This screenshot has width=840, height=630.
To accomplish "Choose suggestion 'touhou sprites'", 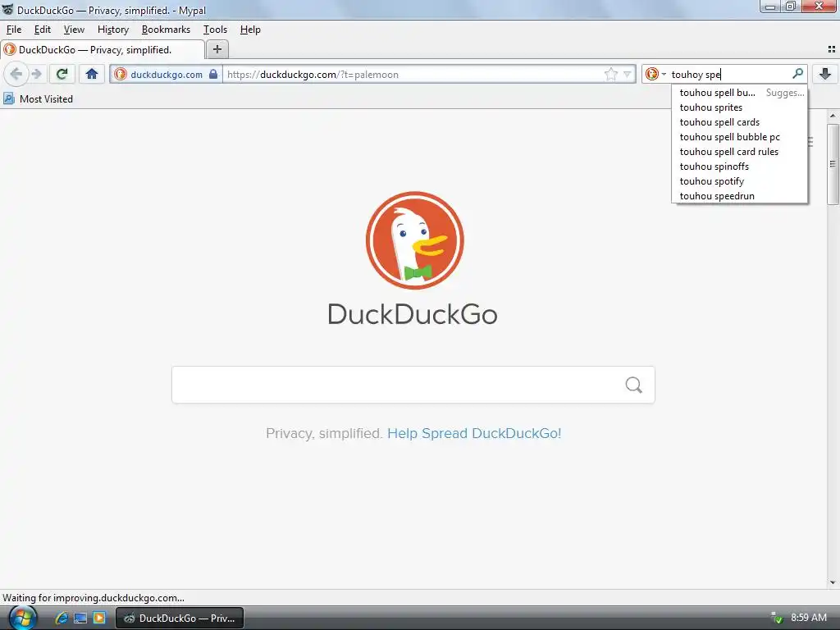I will pyautogui.click(x=740, y=107).
